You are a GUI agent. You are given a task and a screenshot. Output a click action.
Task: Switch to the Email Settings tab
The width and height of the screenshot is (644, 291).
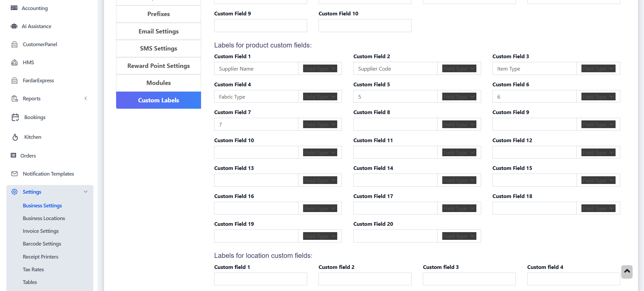pyautogui.click(x=159, y=31)
